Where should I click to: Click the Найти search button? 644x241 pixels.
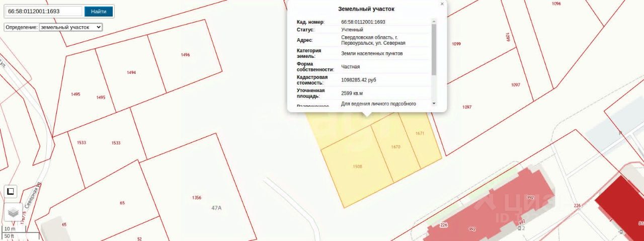pos(99,11)
